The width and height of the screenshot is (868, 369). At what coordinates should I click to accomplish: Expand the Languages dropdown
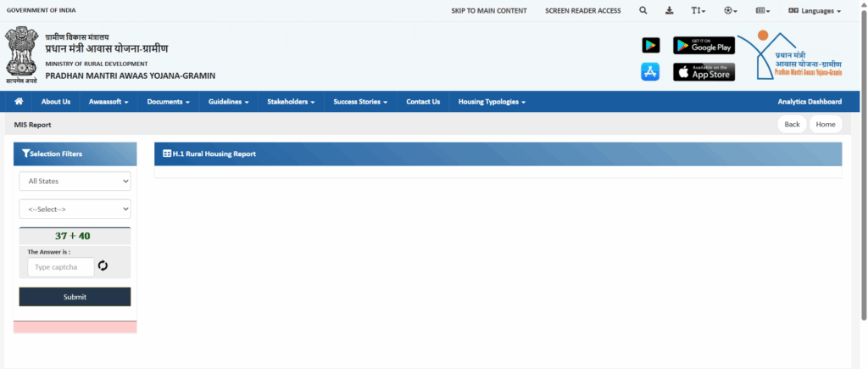point(815,11)
